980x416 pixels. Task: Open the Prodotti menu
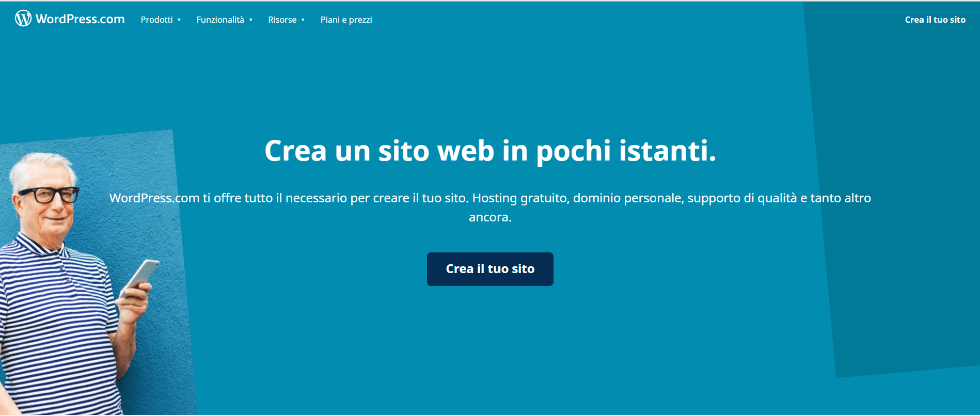tap(156, 20)
